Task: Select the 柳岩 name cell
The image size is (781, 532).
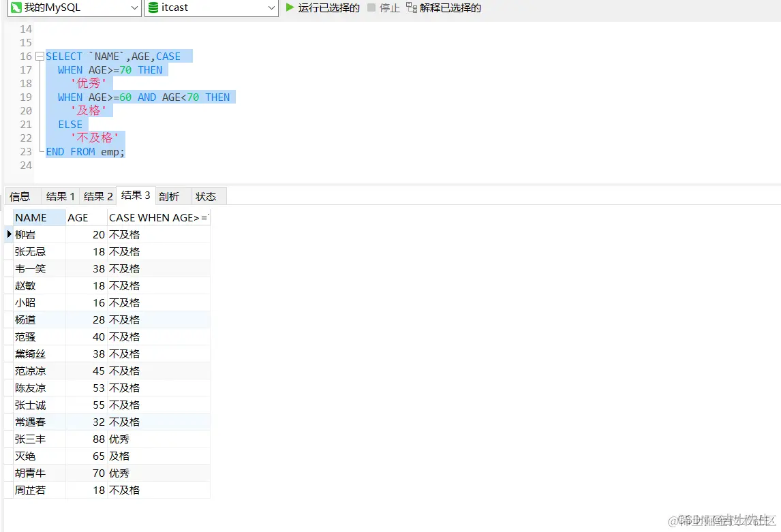Action: click(40, 234)
